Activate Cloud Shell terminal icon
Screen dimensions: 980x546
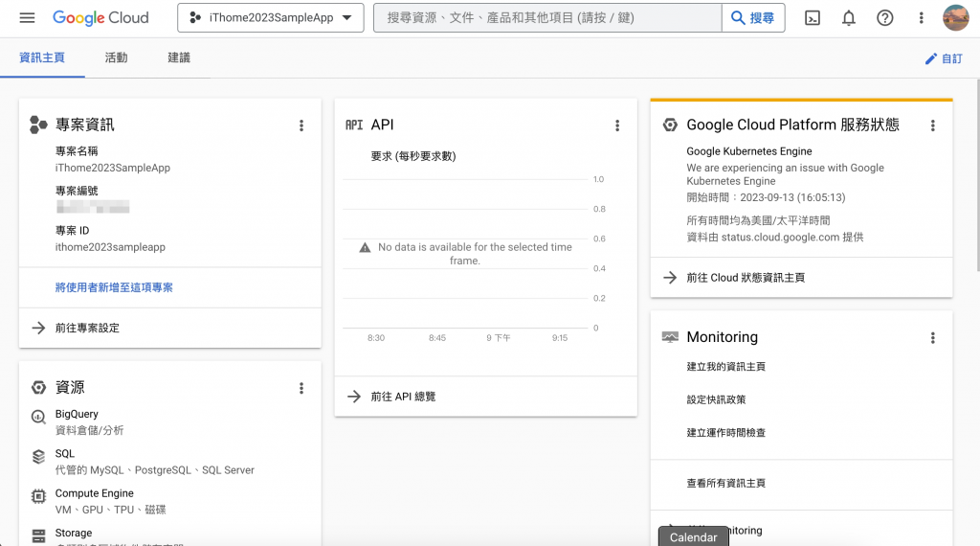[x=813, y=17]
